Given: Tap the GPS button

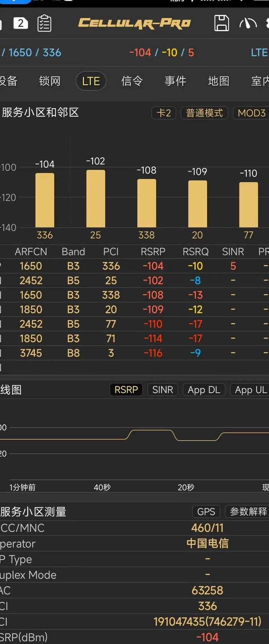Looking at the screenshot, I should click(x=206, y=512).
